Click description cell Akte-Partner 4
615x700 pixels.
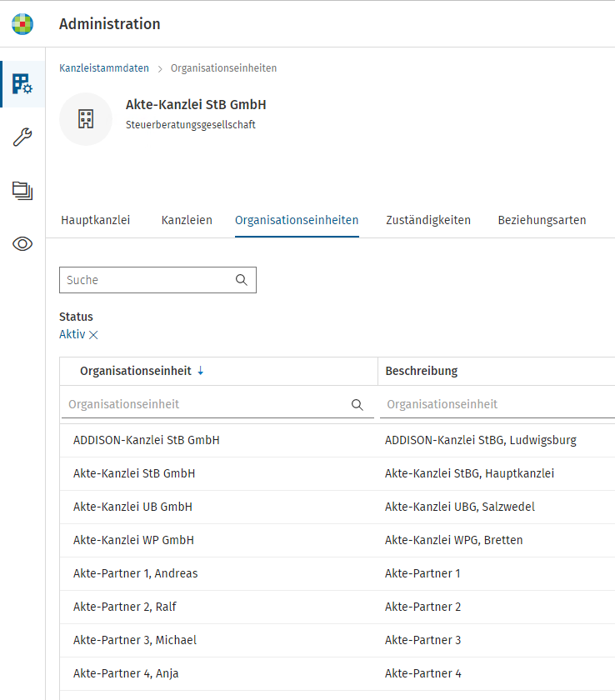[x=423, y=673]
